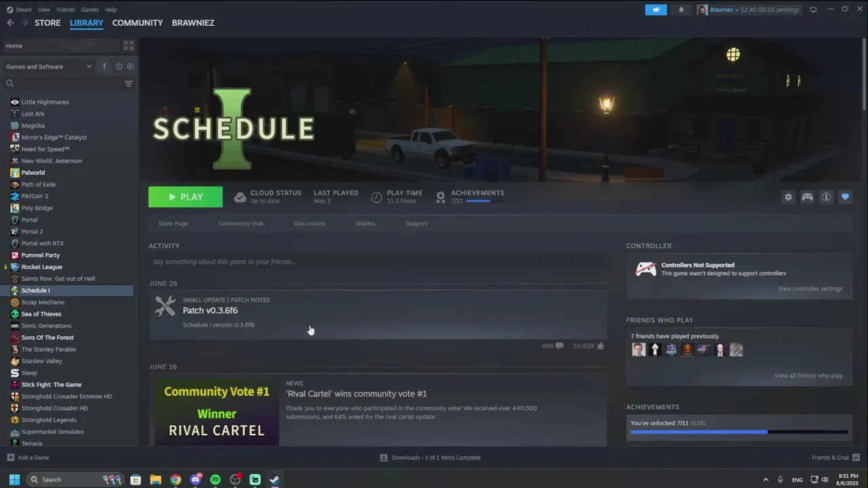
Task: Click View controller settings
Action: [x=810, y=289]
